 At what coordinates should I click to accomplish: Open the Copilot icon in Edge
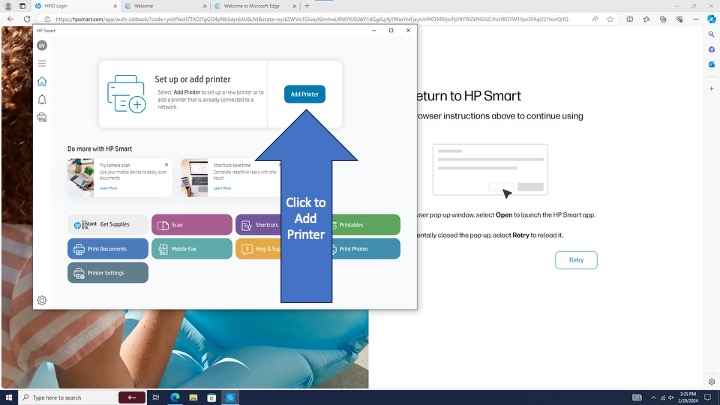click(x=711, y=19)
